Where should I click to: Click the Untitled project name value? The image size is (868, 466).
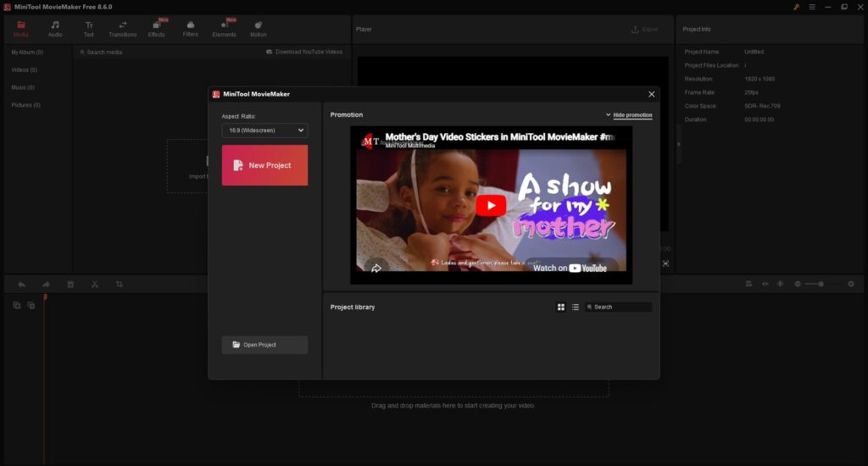pos(754,52)
